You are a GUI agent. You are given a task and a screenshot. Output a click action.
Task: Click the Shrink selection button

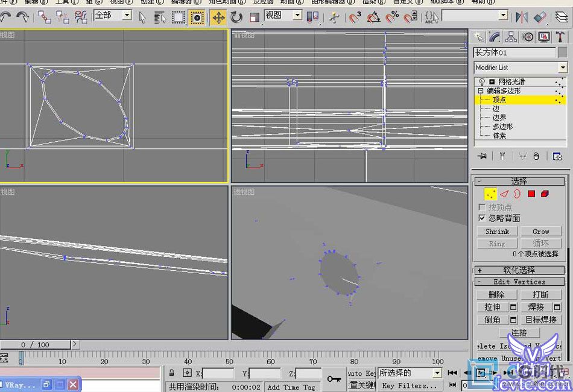tap(497, 231)
